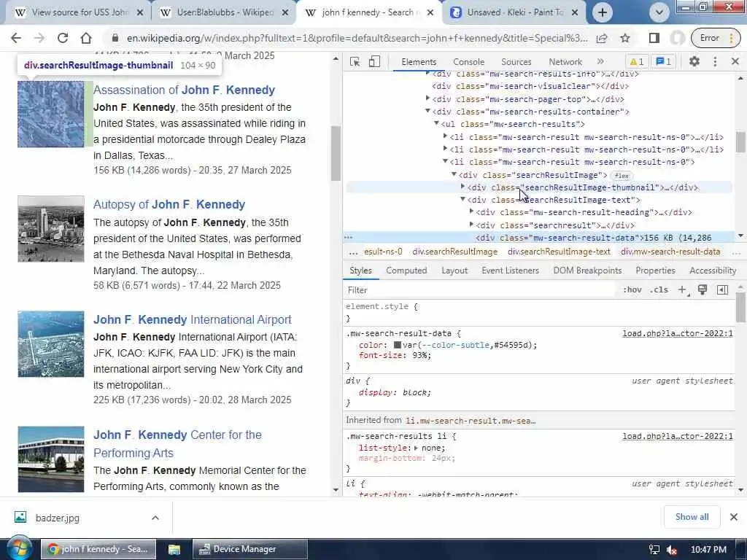Open 'Assassination of John F. Kennedy' link
Screen dimensions: 747x560
[x=184, y=90]
